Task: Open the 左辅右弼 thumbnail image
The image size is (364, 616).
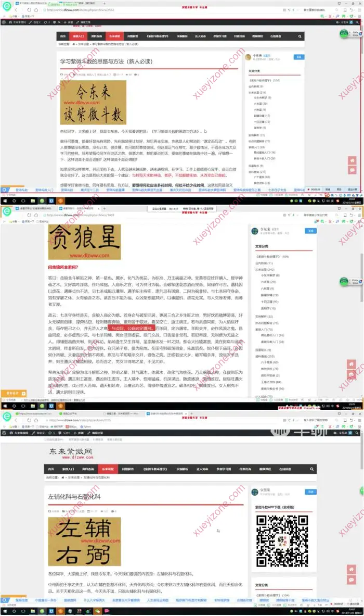Action: 84,542
